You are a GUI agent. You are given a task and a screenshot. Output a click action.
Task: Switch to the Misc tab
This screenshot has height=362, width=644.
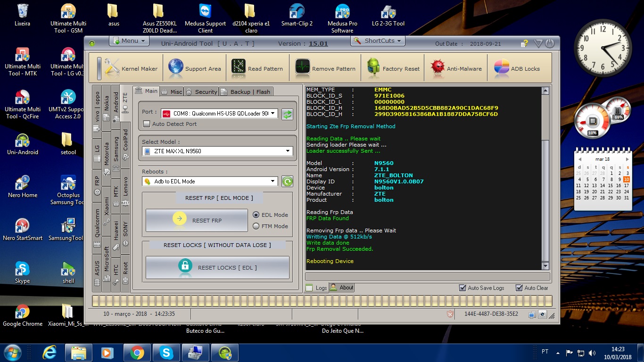[x=172, y=91]
